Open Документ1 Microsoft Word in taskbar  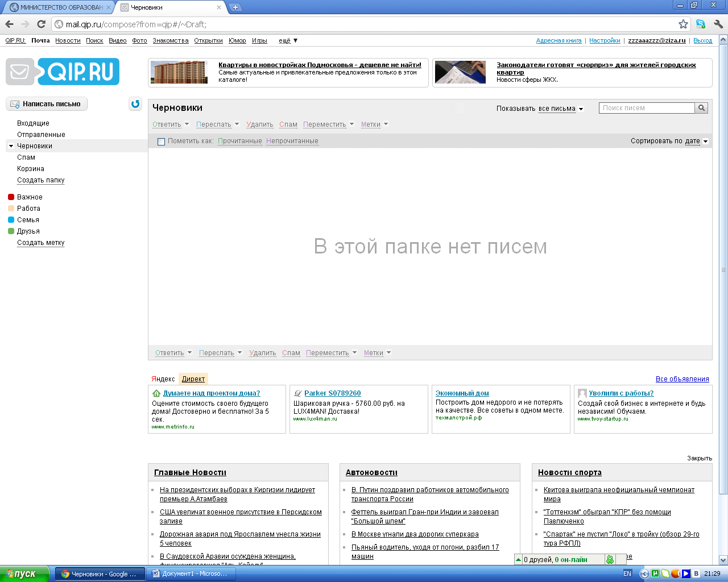(191, 573)
